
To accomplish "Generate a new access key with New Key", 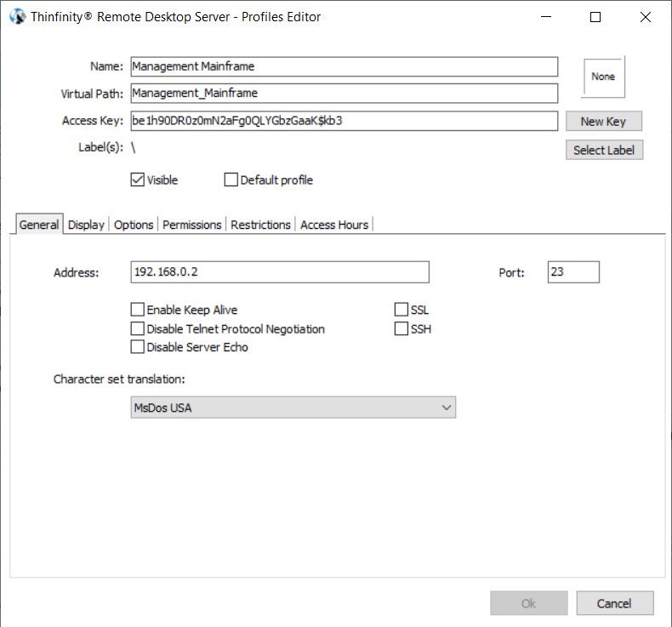I will (604, 122).
